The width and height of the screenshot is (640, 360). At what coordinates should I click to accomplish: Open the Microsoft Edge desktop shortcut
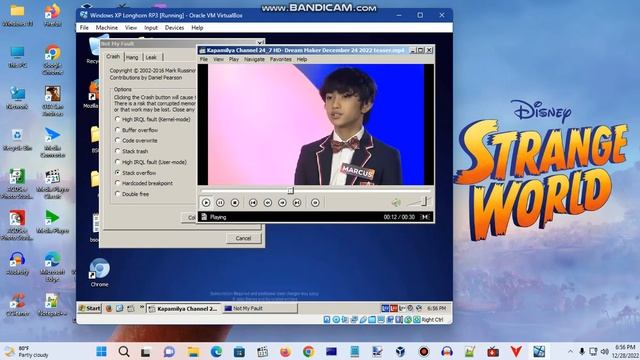(x=53, y=267)
